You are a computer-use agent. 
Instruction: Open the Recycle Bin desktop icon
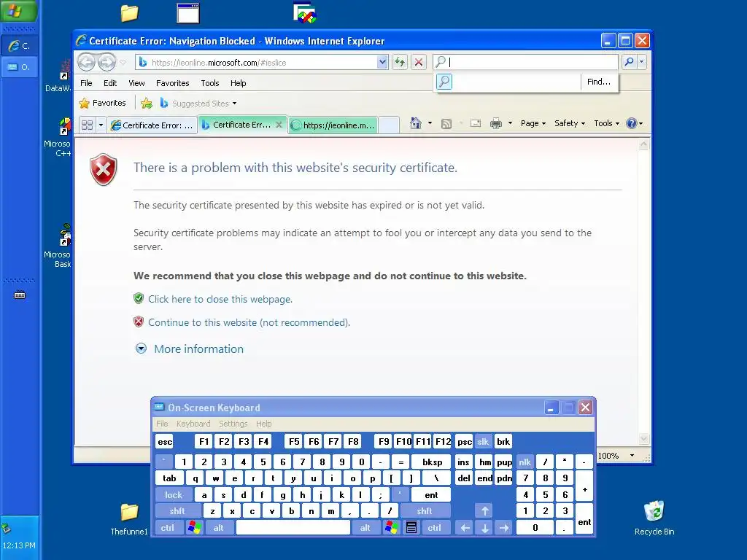pos(654,518)
